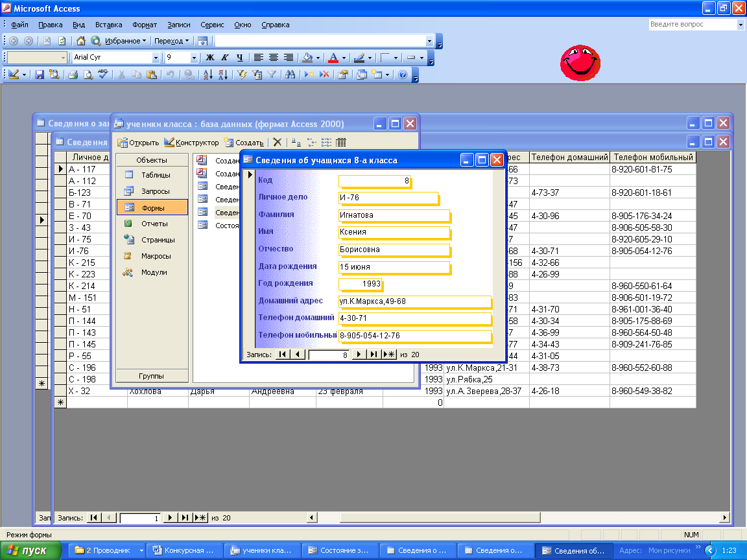This screenshot has height=560, width=747.
Task: Toggle italic formatting (К) button
Action: click(224, 58)
